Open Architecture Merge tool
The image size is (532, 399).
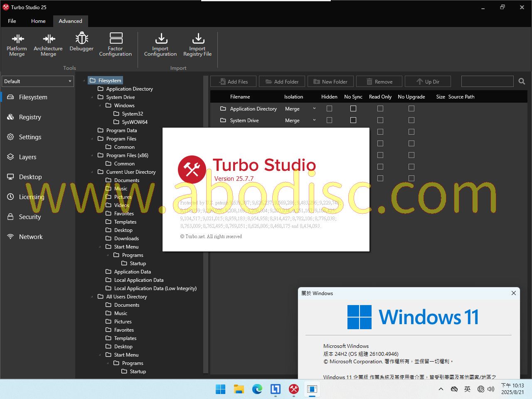(48, 44)
